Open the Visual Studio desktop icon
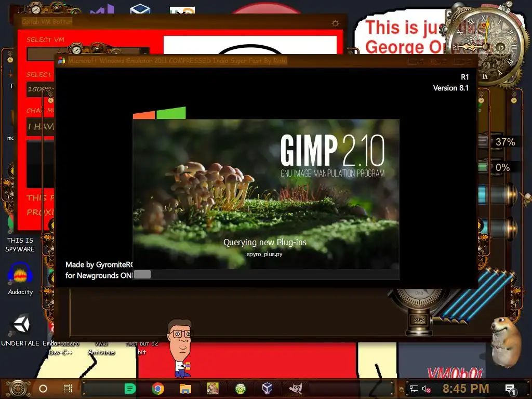 [x=102, y=9]
